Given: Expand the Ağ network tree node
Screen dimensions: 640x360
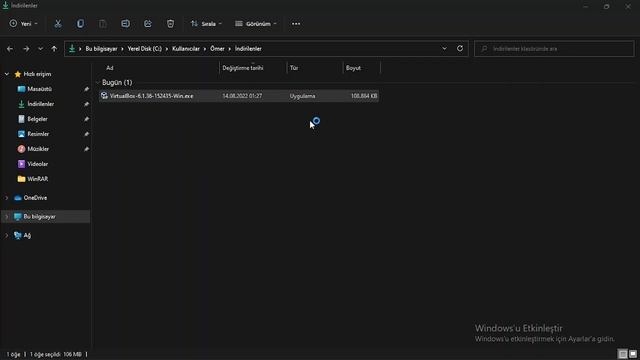Looking at the screenshot, I should click(7, 236).
